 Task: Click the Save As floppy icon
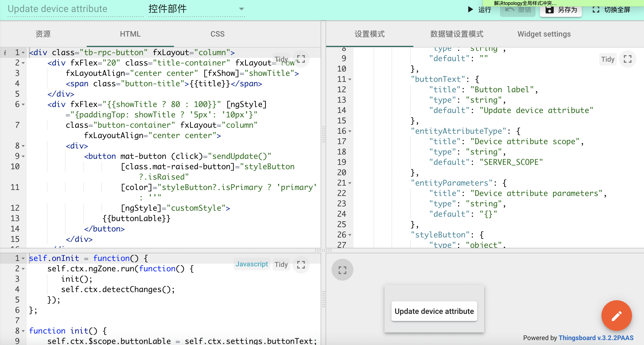click(549, 10)
